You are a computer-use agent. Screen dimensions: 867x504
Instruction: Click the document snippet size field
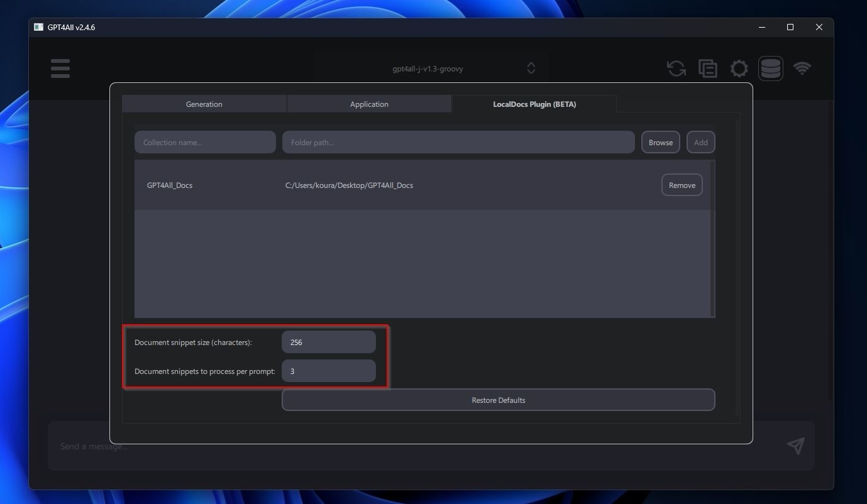[x=328, y=342]
